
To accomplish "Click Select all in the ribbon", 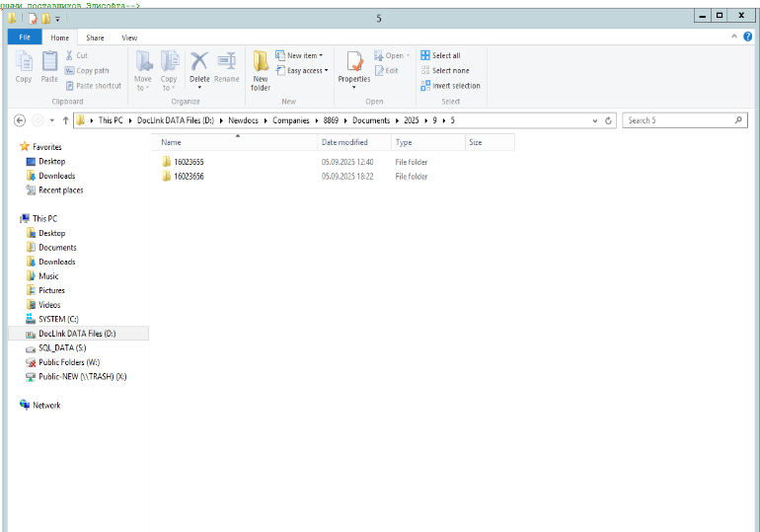I will tap(440, 55).
